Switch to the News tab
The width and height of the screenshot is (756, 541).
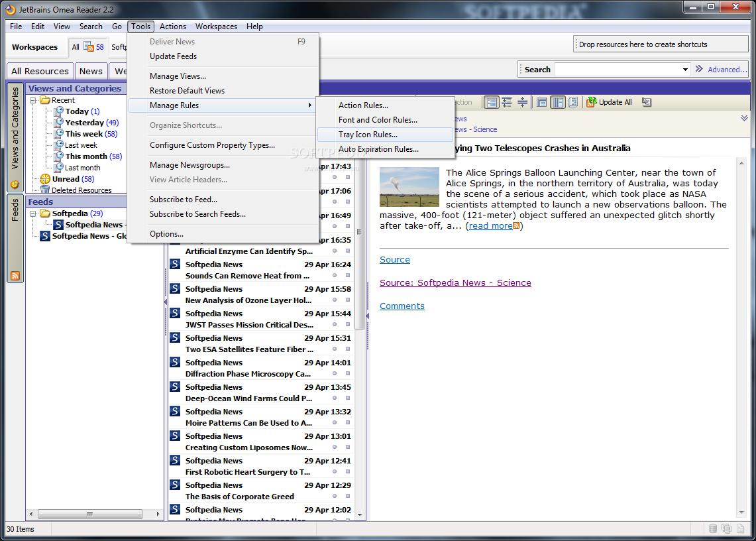[91, 72]
